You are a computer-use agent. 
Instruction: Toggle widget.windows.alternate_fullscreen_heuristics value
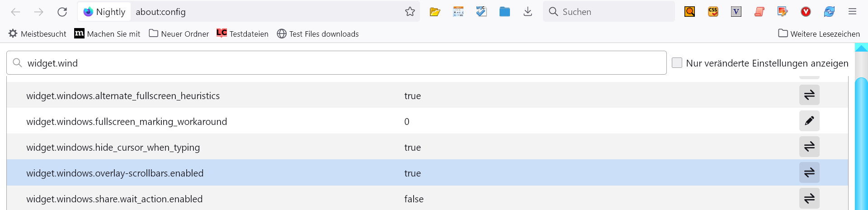tap(809, 95)
